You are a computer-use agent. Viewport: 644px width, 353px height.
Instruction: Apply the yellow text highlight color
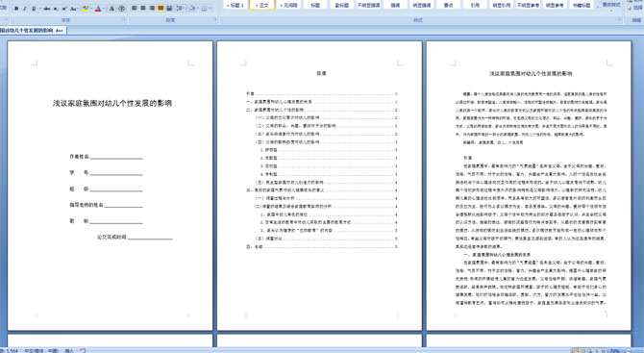85,9
